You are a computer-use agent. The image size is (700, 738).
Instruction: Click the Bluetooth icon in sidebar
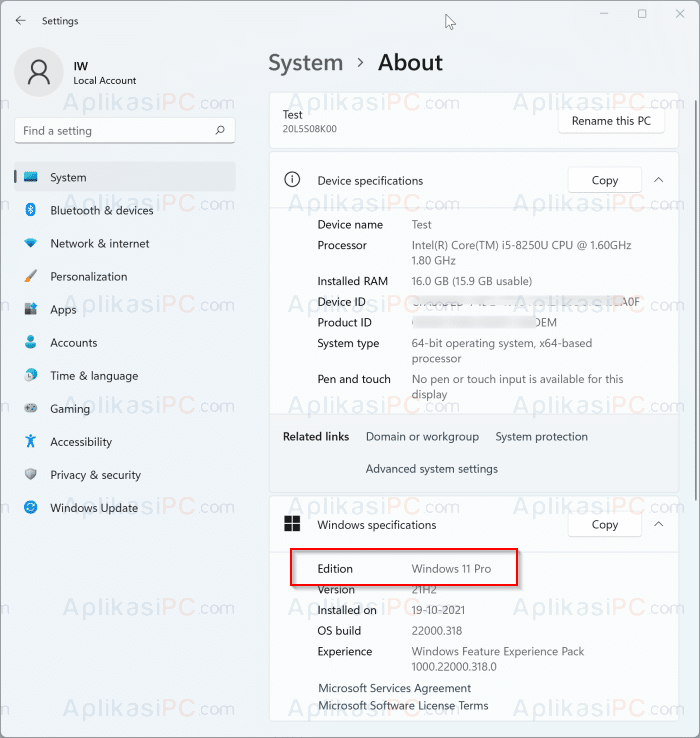[x=31, y=210]
